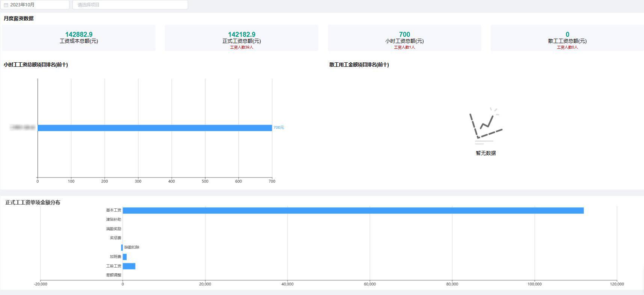Click the blue hourly wage ranking bar
This screenshot has height=295, width=644.
click(x=155, y=128)
